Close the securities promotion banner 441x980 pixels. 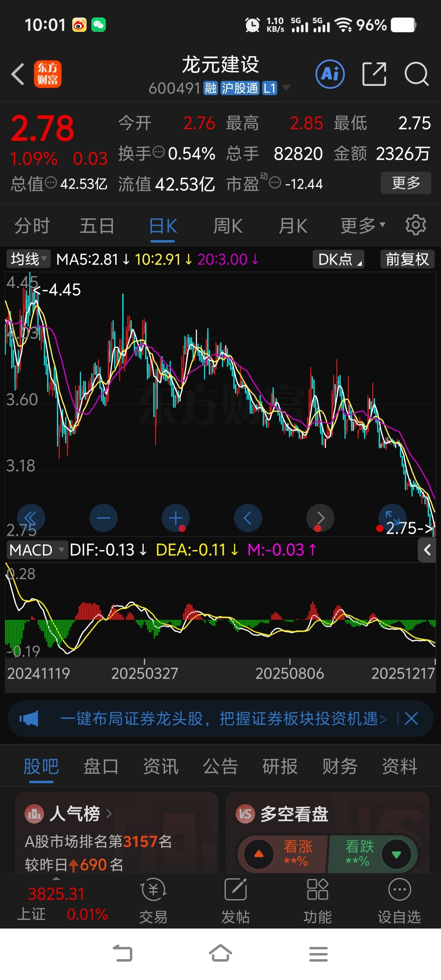point(411,719)
